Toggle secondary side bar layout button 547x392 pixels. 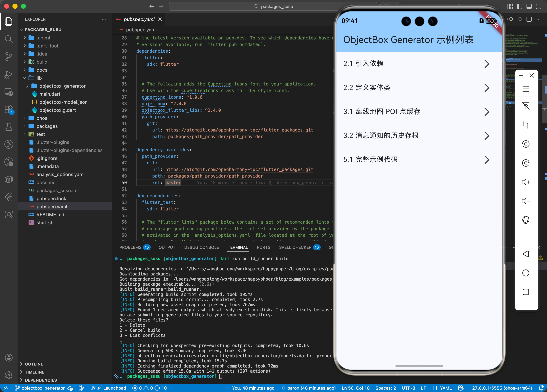click(x=538, y=7)
